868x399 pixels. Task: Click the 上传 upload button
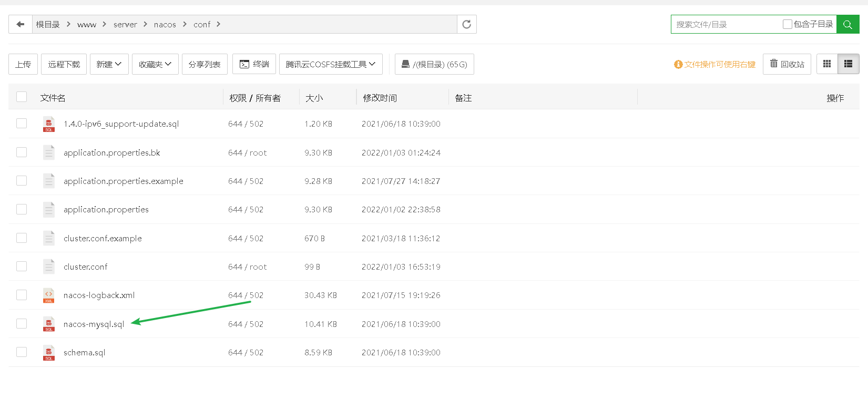point(23,64)
